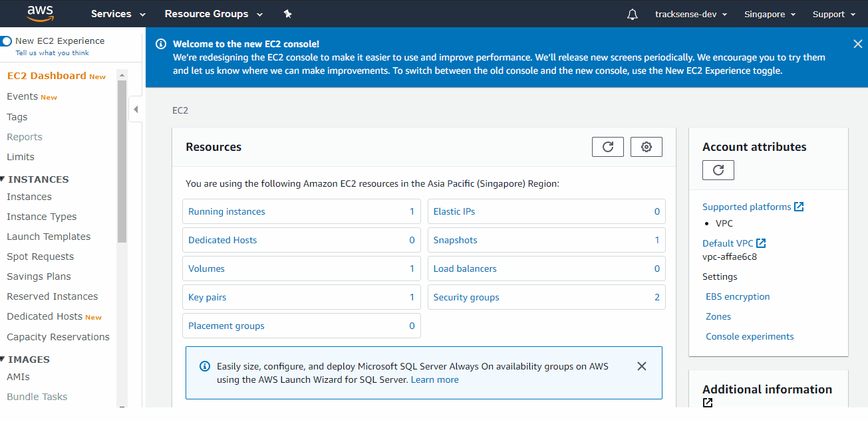
Task: Open the Snapshots resource tile
Action: click(547, 240)
